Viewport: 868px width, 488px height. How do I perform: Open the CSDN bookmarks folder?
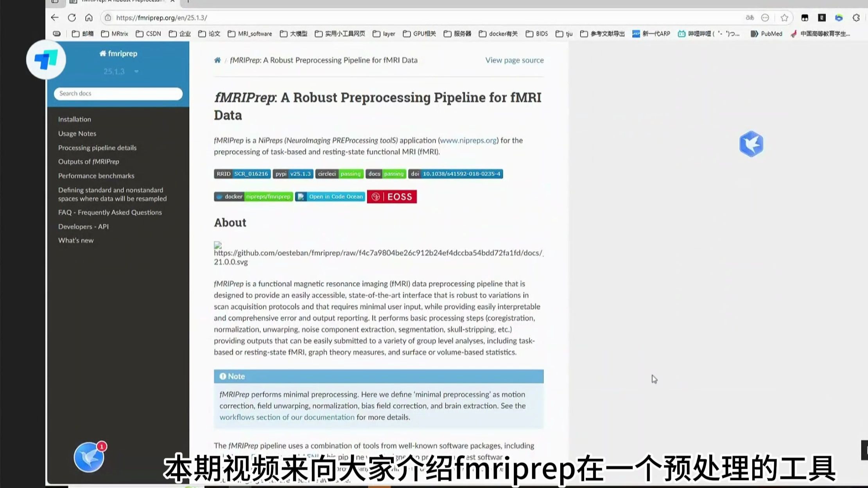[x=148, y=34]
